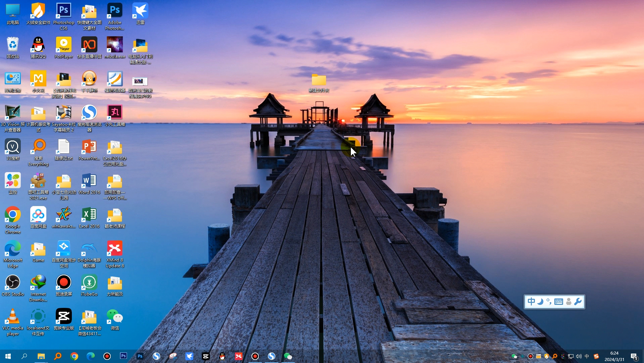Open the tray language indicator menu
644x363 pixels.
(x=587, y=357)
